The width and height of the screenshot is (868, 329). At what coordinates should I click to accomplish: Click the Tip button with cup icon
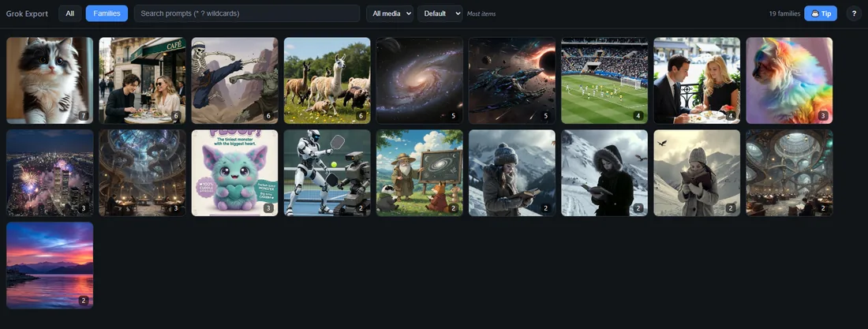pos(821,13)
